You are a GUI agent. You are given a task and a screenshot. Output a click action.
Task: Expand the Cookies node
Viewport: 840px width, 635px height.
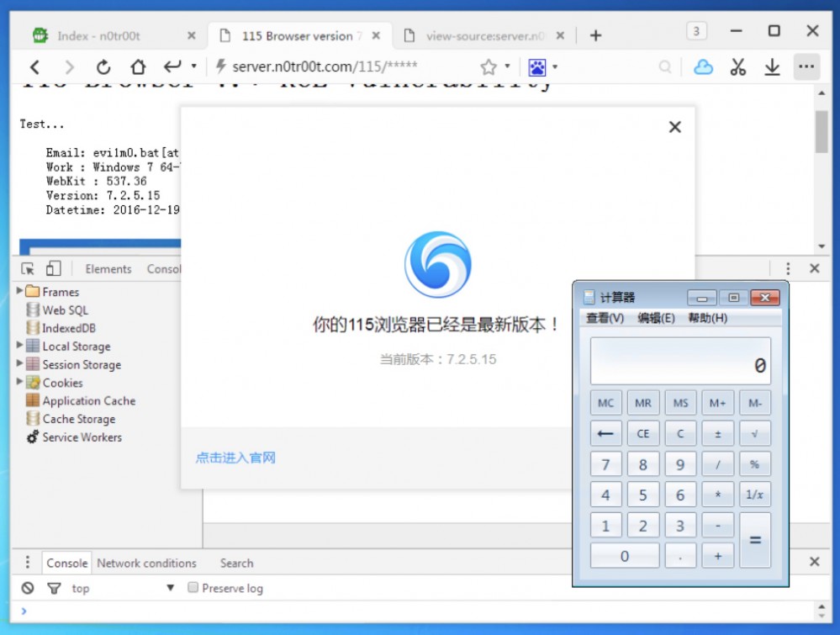19,381
